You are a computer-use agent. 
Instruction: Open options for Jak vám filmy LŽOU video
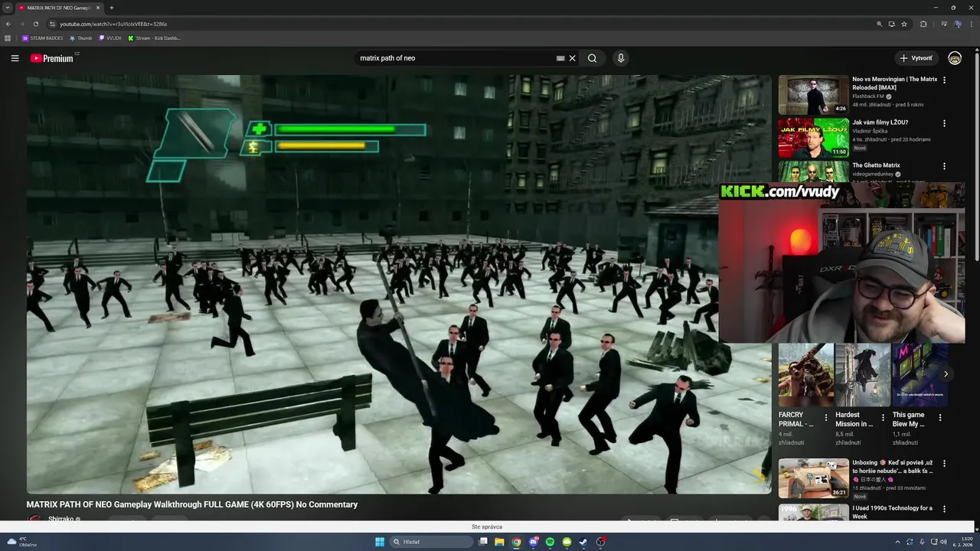[944, 122]
